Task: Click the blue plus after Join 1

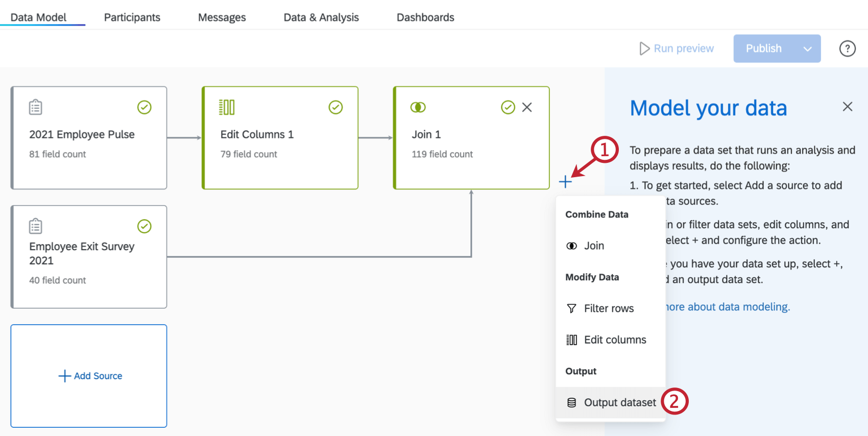Action: tap(565, 181)
